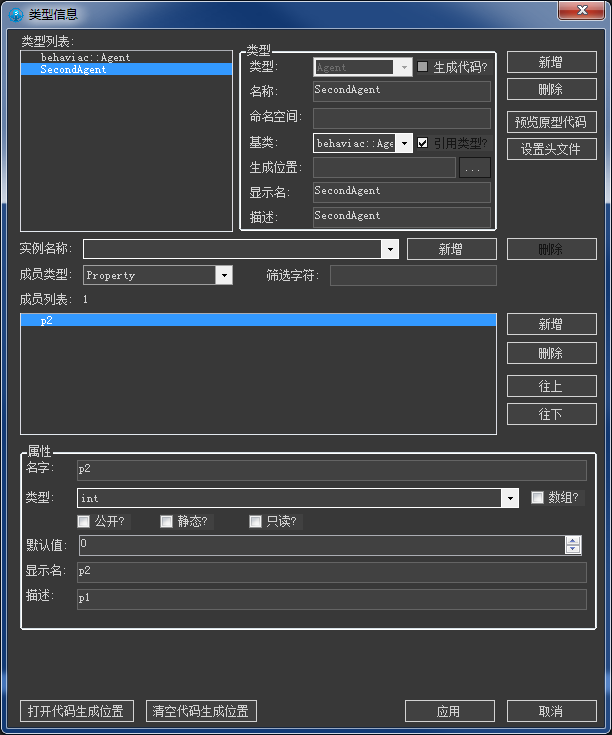Toggle the 数组? checkbox

pyautogui.click(x=537, y=497)
